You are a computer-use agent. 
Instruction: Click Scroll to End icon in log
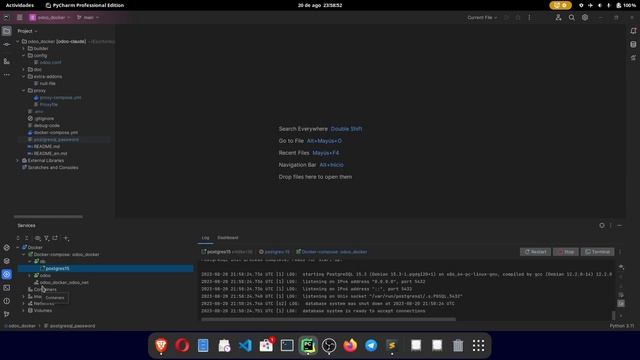[x=621, y=303]
